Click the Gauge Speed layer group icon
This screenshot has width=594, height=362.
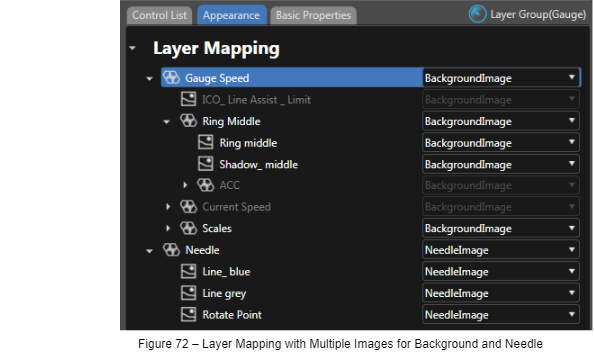[171, 78]
